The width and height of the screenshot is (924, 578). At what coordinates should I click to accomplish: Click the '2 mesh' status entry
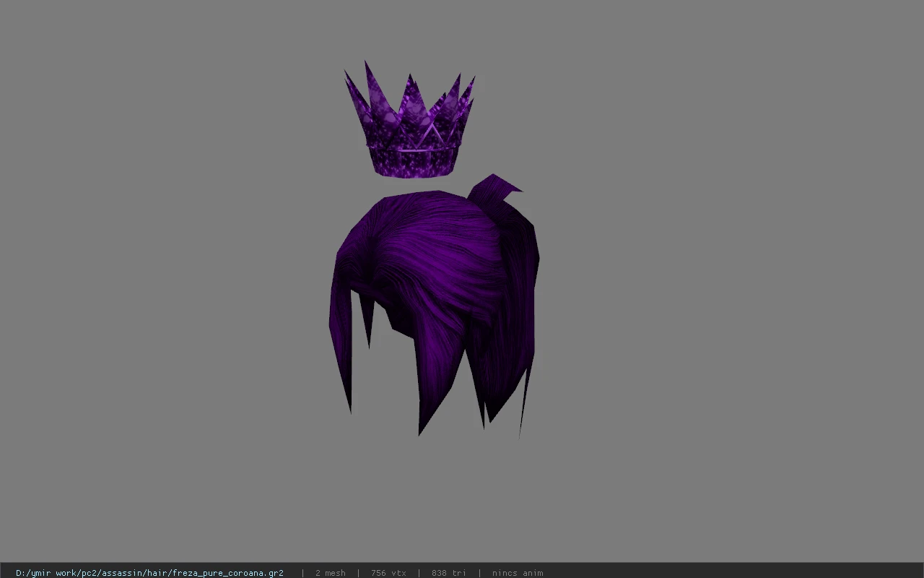pos(330,573)
